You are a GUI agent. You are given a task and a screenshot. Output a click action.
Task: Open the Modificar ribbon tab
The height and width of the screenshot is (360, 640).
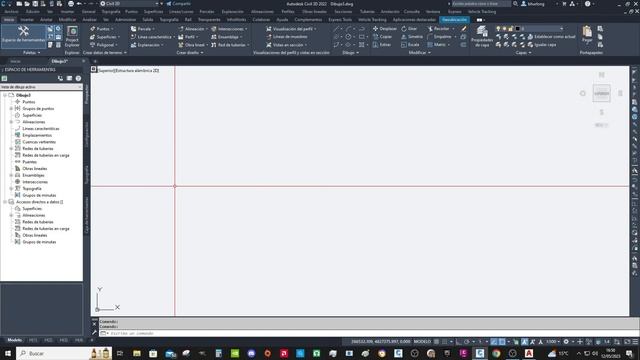pos(67,20)
